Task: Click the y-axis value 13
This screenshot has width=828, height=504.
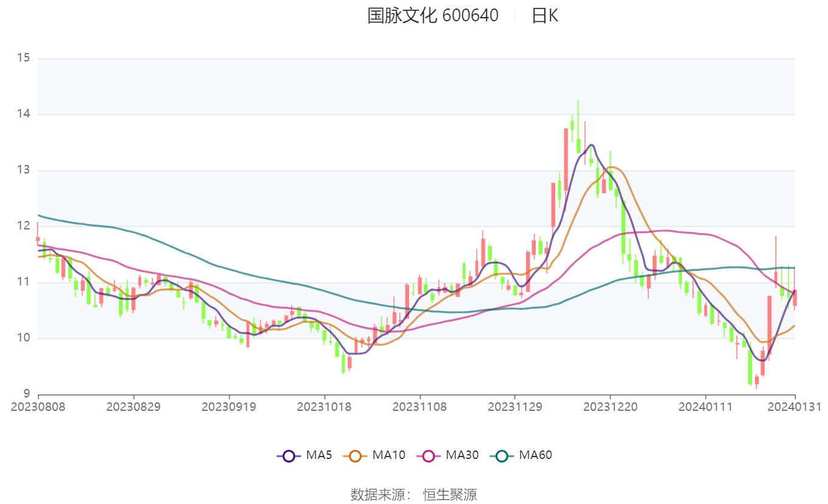Action: [x=24, y=170]
